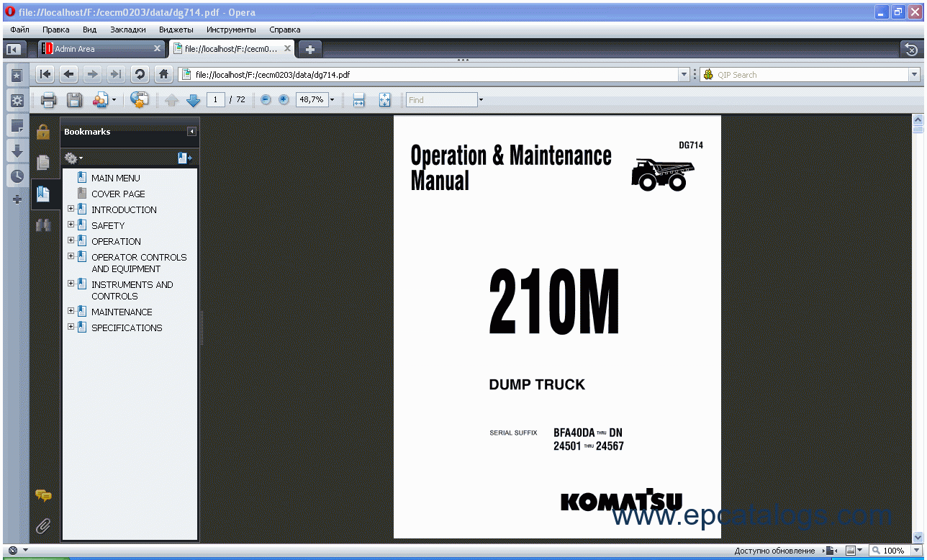The height and width of the screenshot is (560, 927).
Task: Rewind to first page in browser history
Action: point(45,74)
